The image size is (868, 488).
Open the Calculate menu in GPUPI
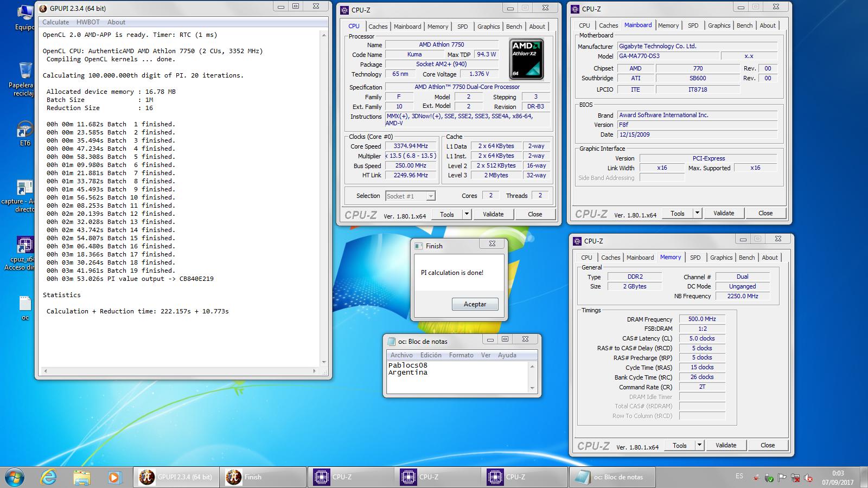pos(56,22)
